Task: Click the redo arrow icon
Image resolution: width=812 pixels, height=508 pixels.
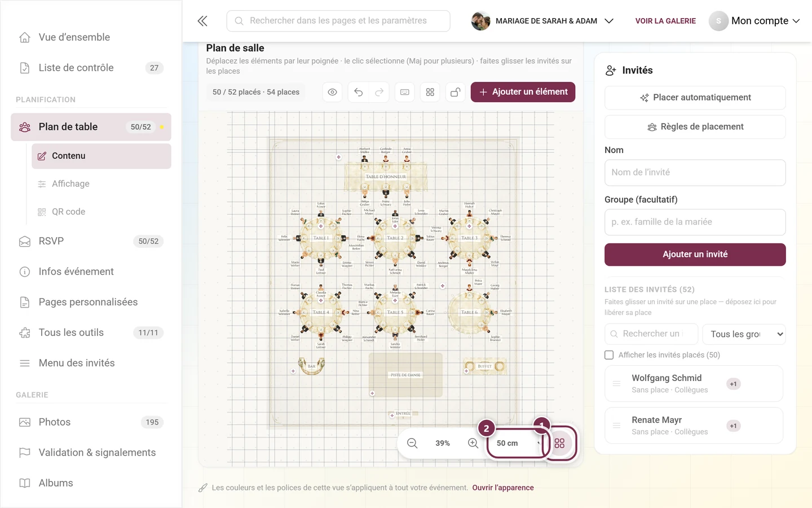Action: (379, 92)
